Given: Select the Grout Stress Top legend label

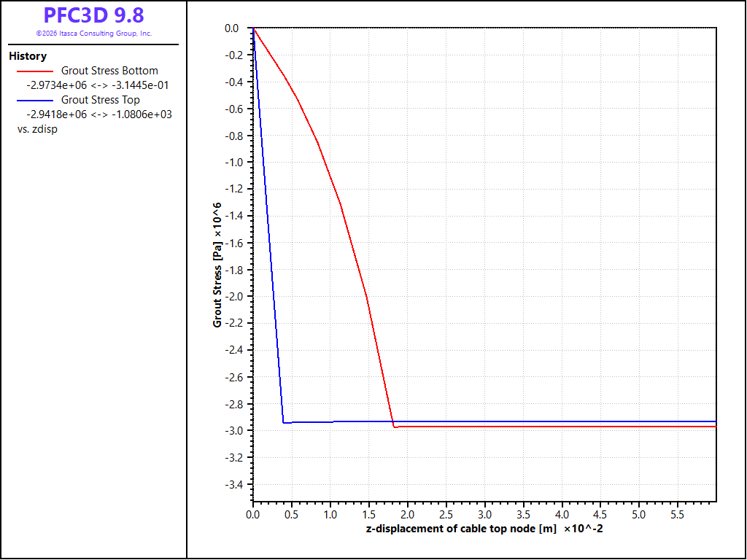Looking at the screenshot, I should [101, 100].
